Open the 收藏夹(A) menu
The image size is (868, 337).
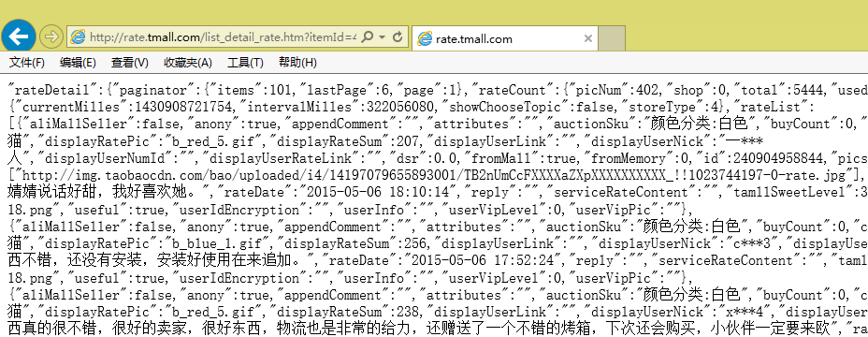[x=188, y=63]
